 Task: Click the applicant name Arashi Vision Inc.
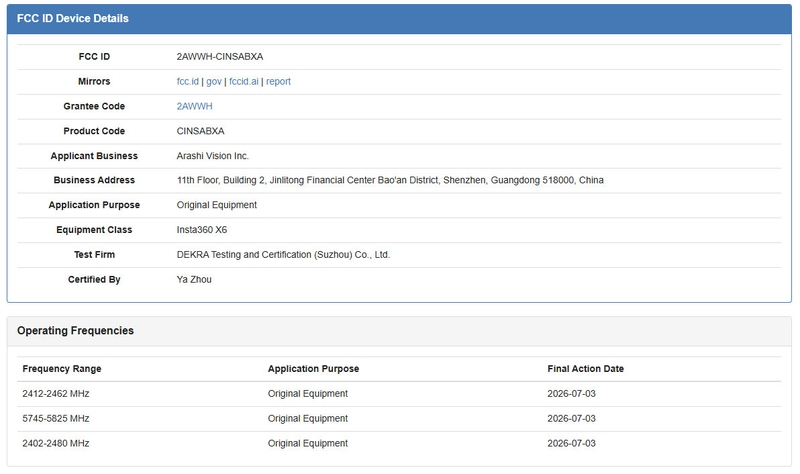point(213,156)
